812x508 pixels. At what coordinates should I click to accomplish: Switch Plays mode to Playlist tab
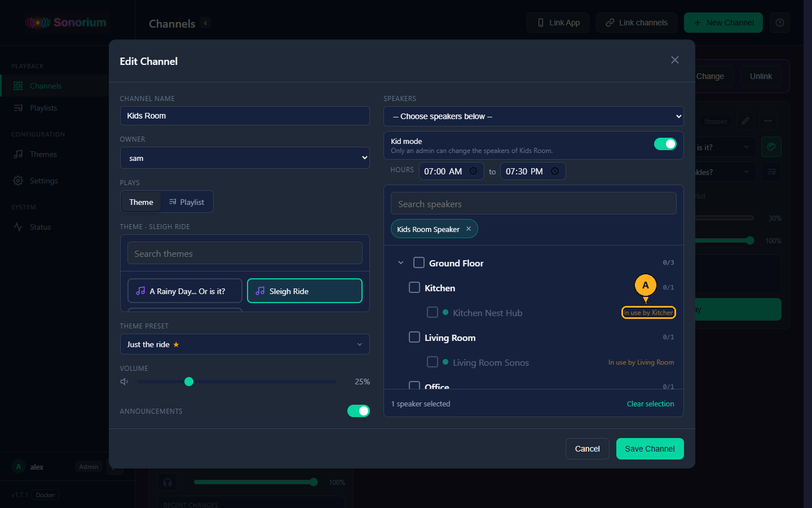187,202
